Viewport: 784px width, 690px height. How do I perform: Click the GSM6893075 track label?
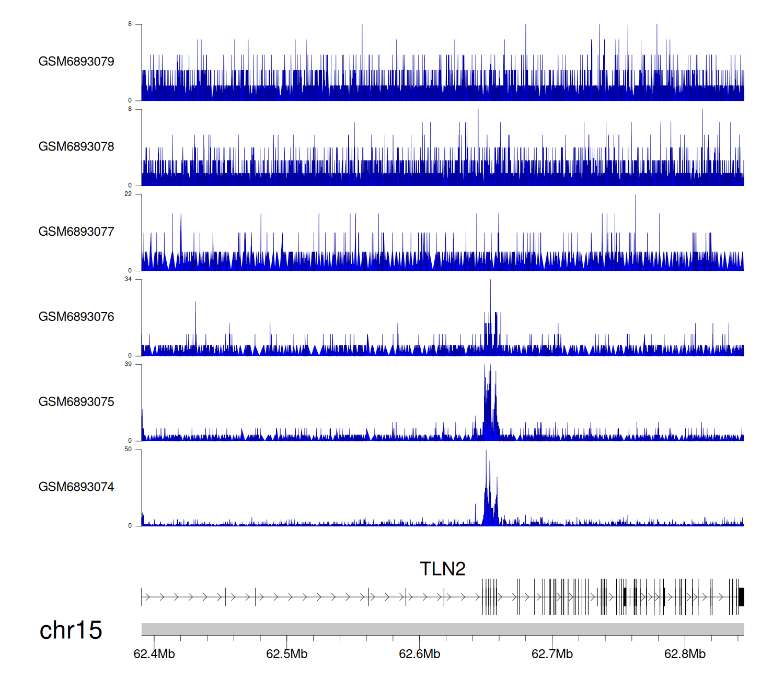tap(76, 402)
